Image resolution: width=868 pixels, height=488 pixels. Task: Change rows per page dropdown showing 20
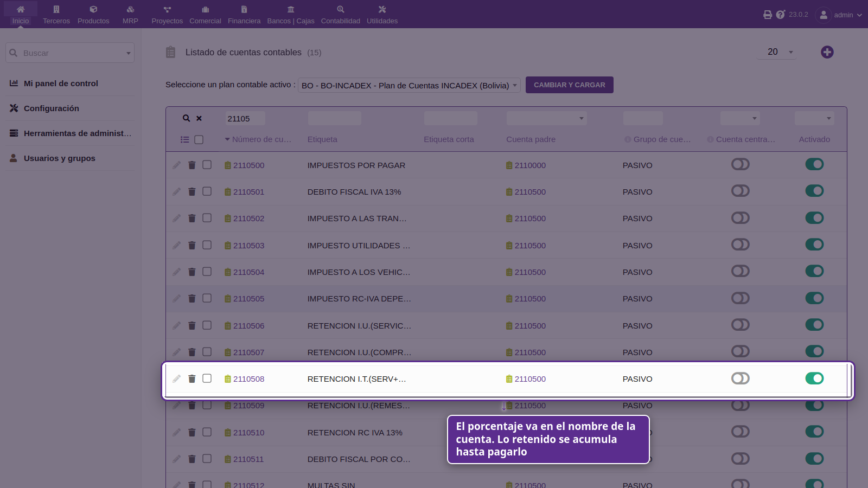tap(778, 52)
